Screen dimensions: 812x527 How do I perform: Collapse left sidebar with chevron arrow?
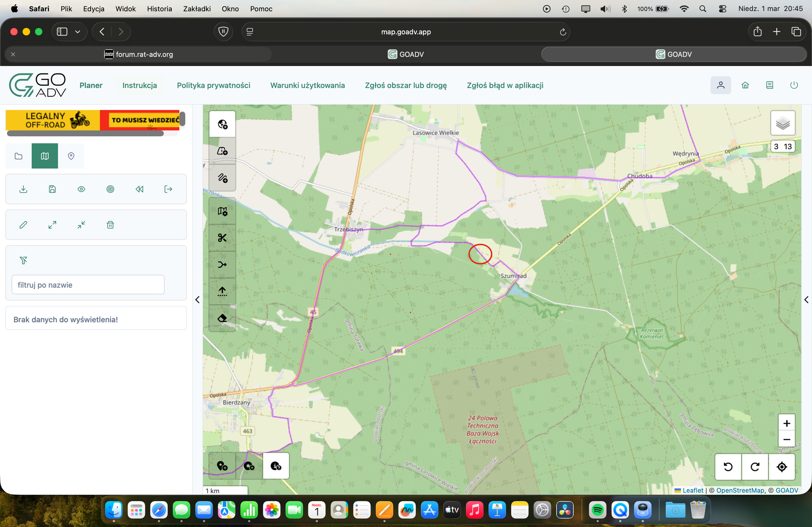point(198,300)
